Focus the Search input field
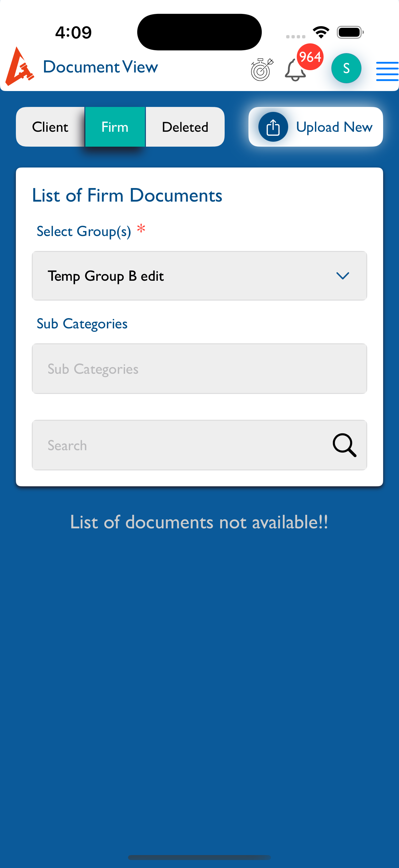Image resolution: width=399 pixels, height=868 pixels. [182, 445]
